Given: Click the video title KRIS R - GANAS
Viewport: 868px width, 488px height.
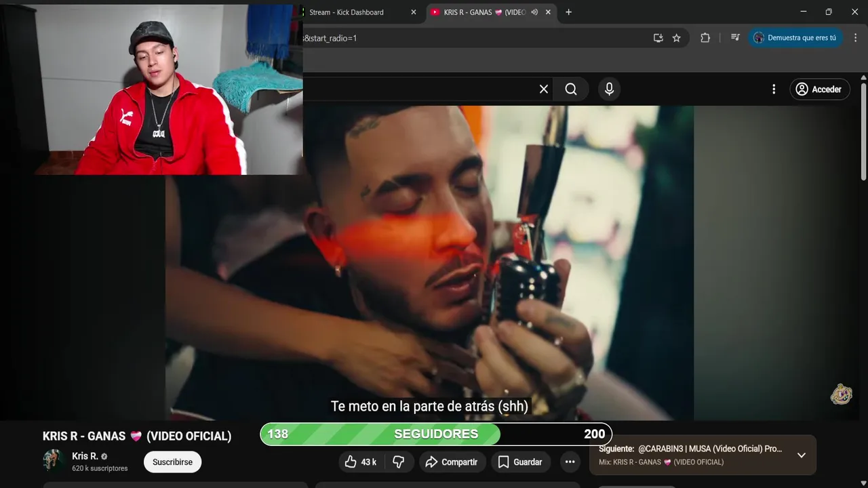Looking at the screenshot, I should coord(137,436).
